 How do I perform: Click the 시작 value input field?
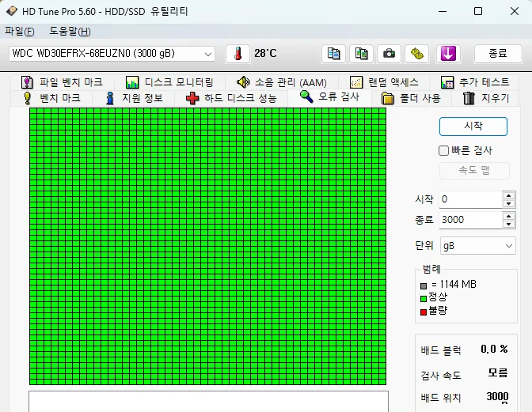470,199
